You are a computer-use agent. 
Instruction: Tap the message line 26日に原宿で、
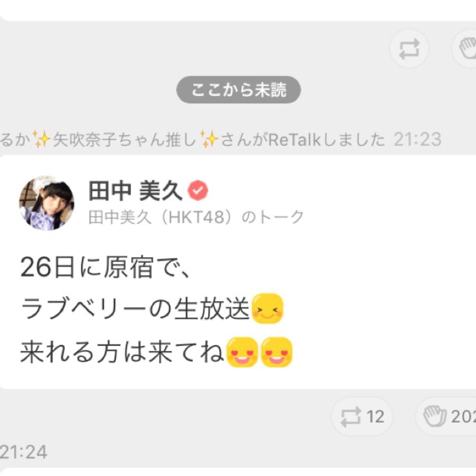coord(105,268)
